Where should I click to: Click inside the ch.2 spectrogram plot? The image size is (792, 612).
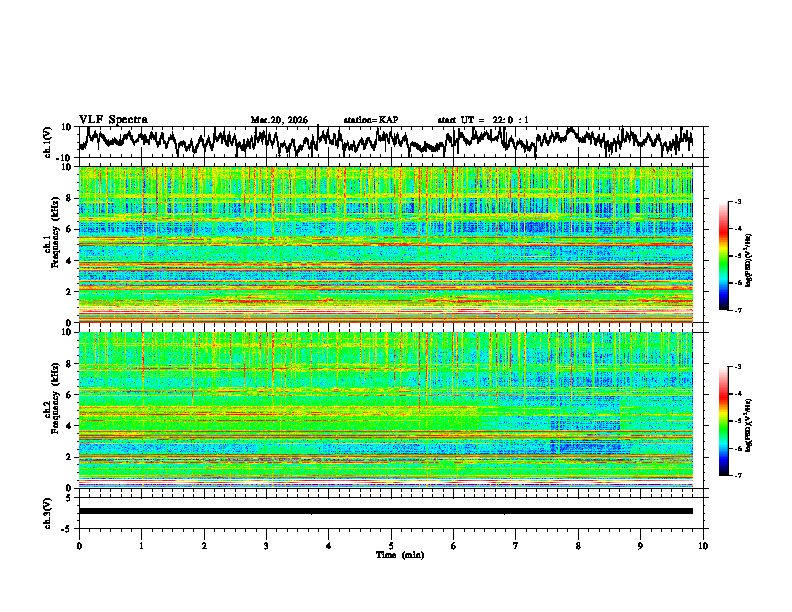click(x=386, y=410)
